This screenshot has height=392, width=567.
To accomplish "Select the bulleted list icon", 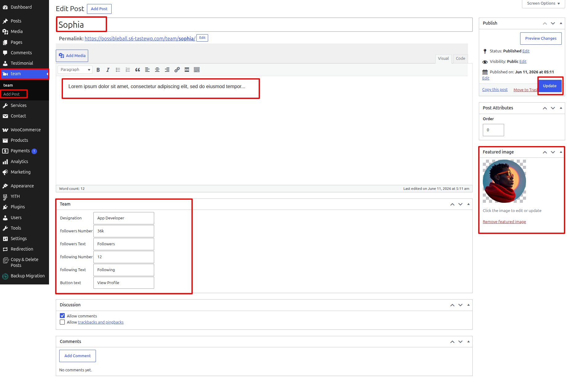I will click(x=118, y=70).
